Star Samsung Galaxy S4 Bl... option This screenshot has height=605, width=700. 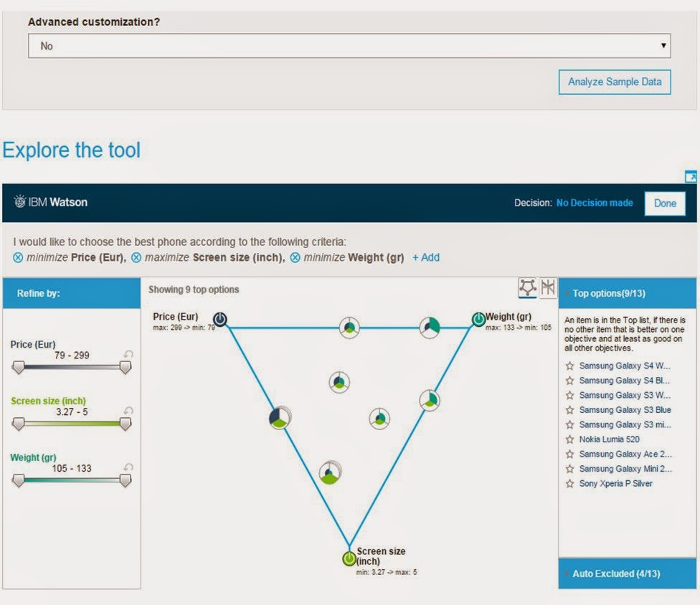pos(569,381)
